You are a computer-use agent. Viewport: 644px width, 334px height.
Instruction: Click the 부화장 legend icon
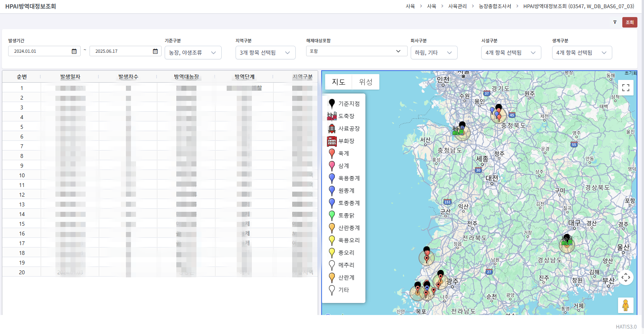[332, 141]
